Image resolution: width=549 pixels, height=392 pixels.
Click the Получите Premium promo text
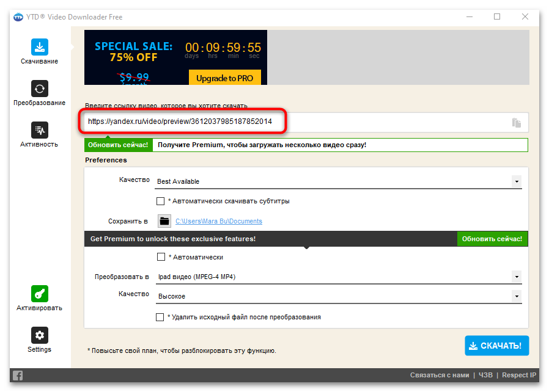coord(262,145)
